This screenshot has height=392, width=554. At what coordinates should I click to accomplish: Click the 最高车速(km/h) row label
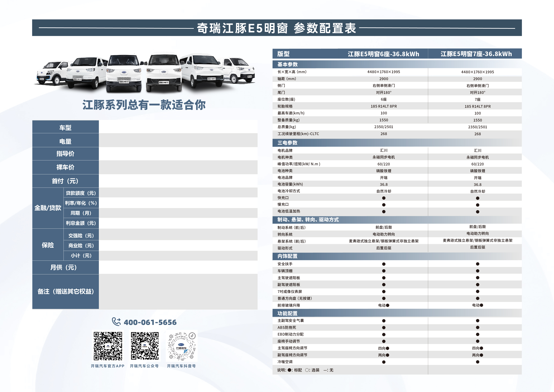pos(291,113)
